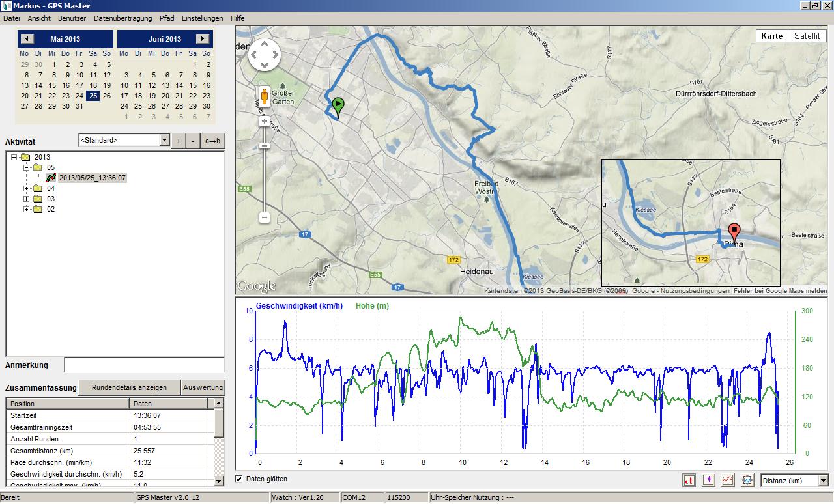Switch map to Karte view
The width and height of the screenshot is (834, 504).
(771, 36)
